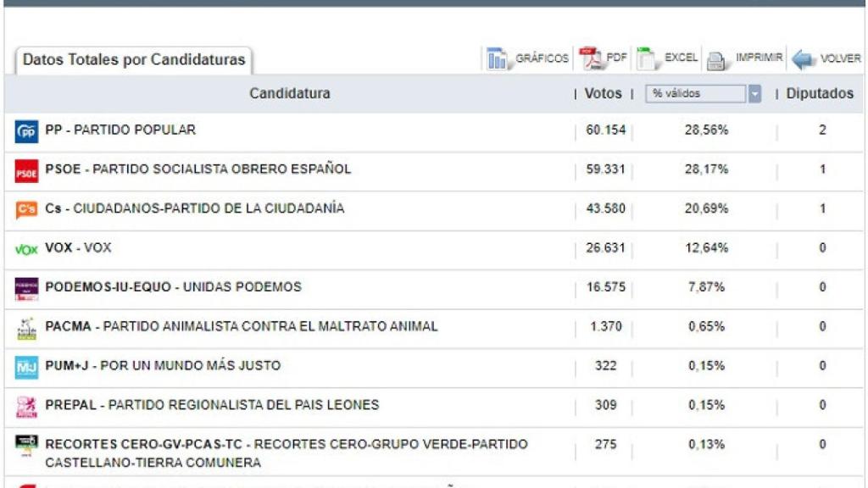
Task: Click the PP party logo
Action: [27, 131]
